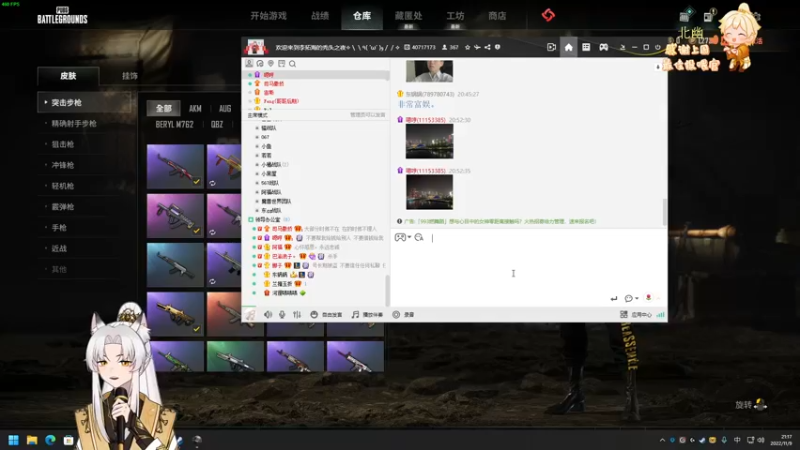The image size is (800, 450).
Task: Select the user-list person icon
Action: point(249,63)
